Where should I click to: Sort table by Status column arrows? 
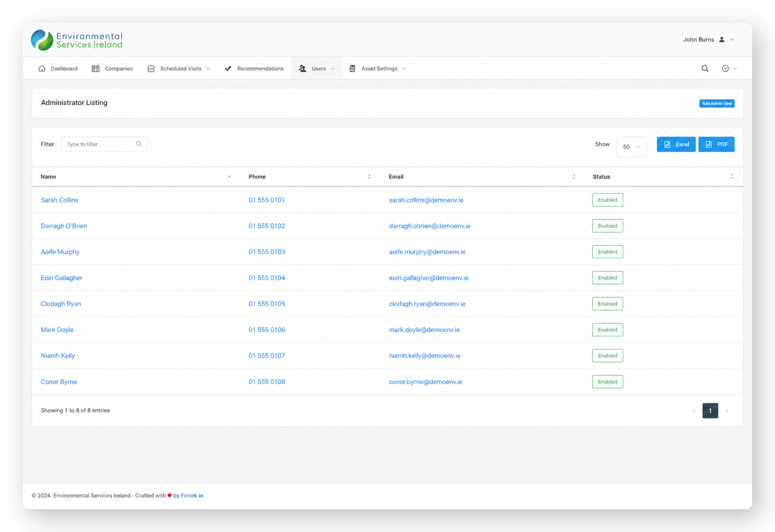732,177
